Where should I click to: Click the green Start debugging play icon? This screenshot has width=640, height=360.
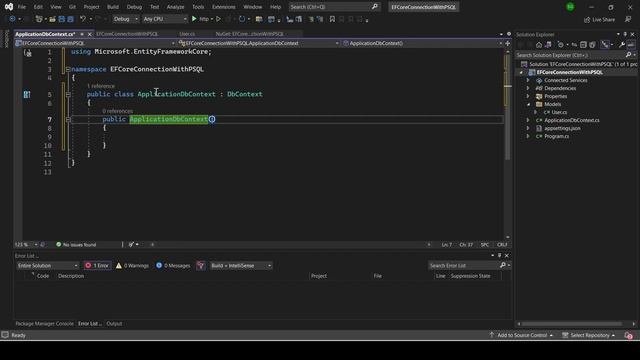coord(194,19)
